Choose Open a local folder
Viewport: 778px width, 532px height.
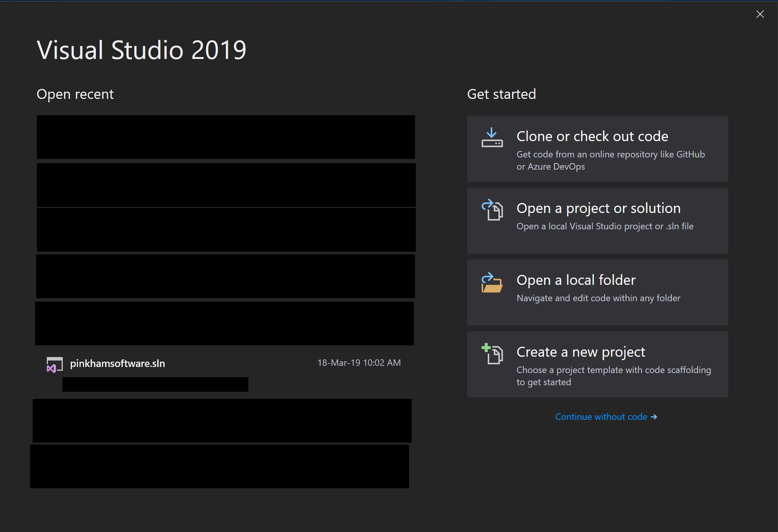(597, 292)
